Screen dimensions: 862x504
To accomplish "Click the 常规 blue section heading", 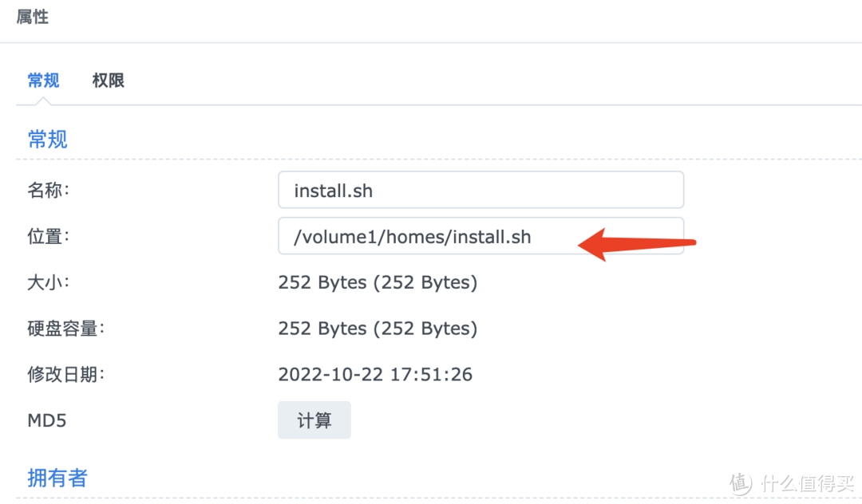I will 46,139.
